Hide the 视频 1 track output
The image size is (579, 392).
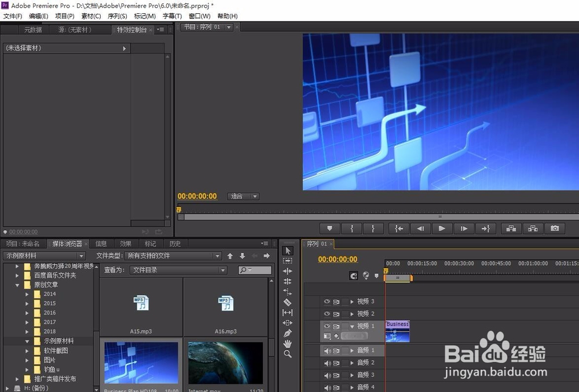coord(327,327)
